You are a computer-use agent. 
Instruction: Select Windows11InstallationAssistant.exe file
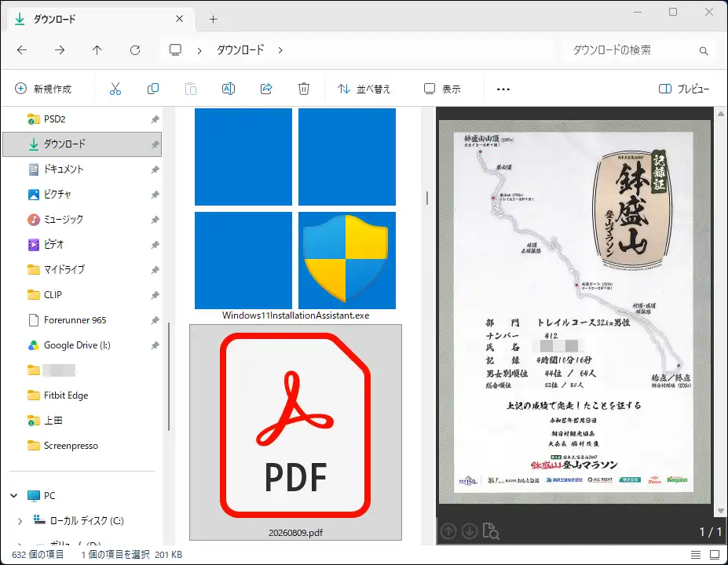295,214
